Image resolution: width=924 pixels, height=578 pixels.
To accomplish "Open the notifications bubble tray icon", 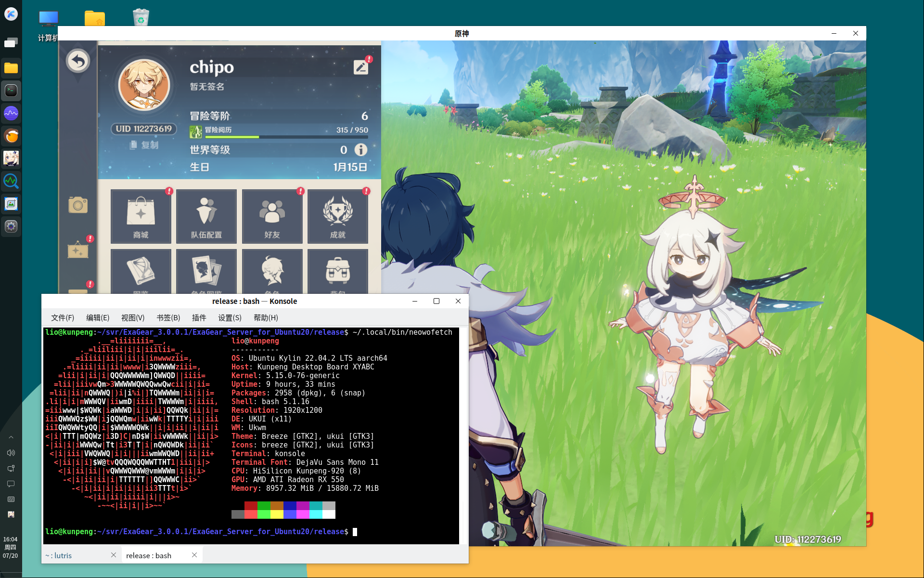I will (x=11, y=484).
